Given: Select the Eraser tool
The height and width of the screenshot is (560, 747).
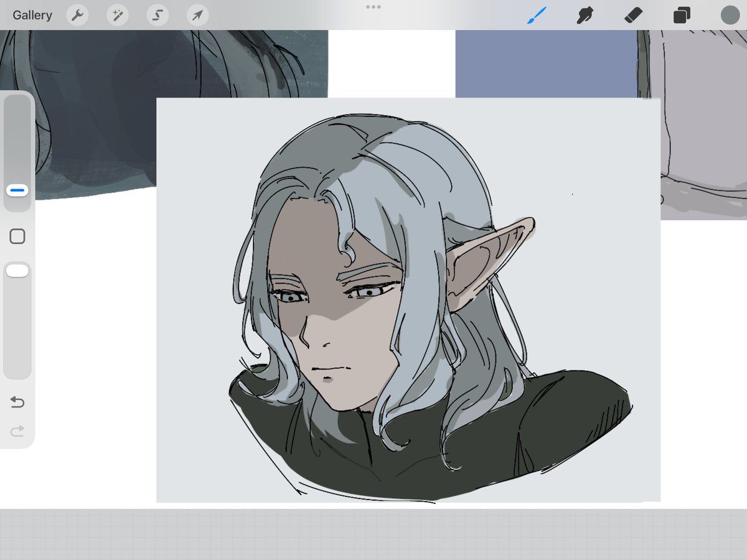Looking at the screenshot, I should click(x=633, y=15).
